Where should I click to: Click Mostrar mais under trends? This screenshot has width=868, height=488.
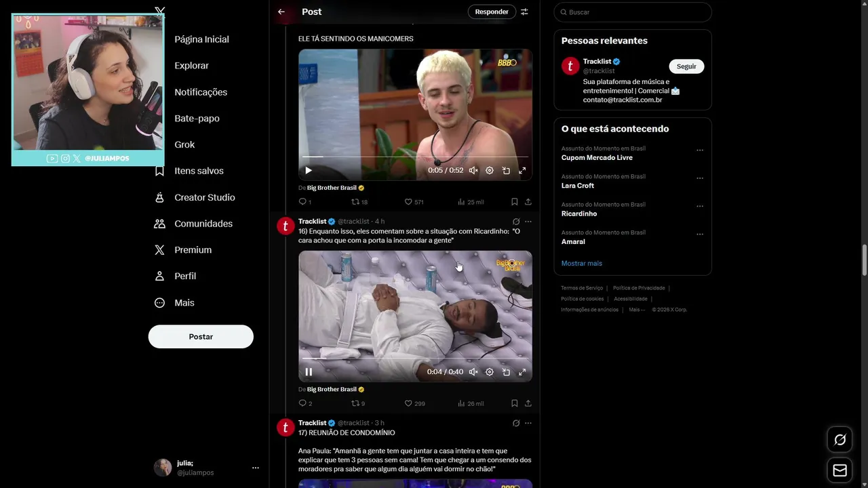click(582, 263)
